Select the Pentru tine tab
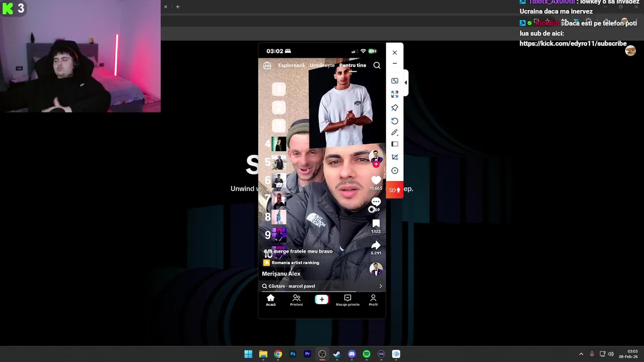644x362 pixels. (353, 65)
